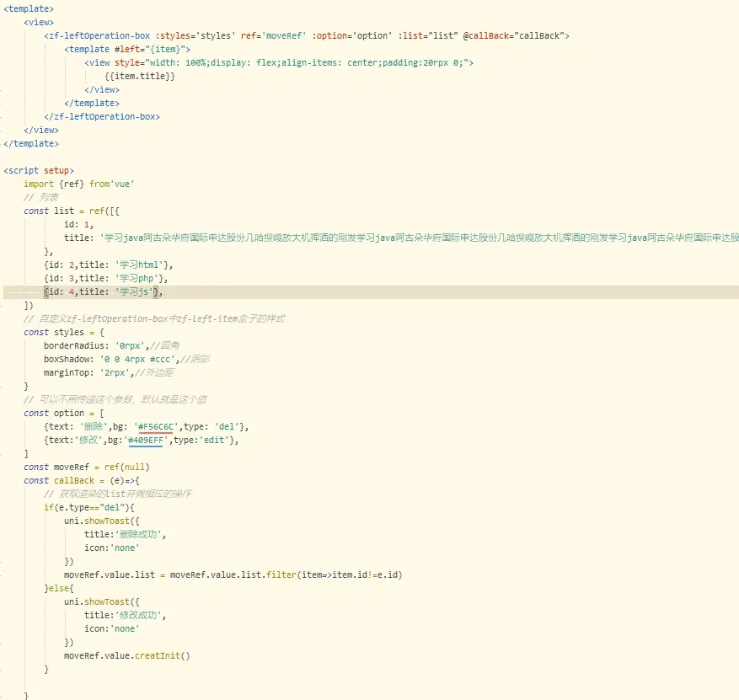Click the row with title '学习html'
The image size is (739, 700).
[x=109, y=265]
